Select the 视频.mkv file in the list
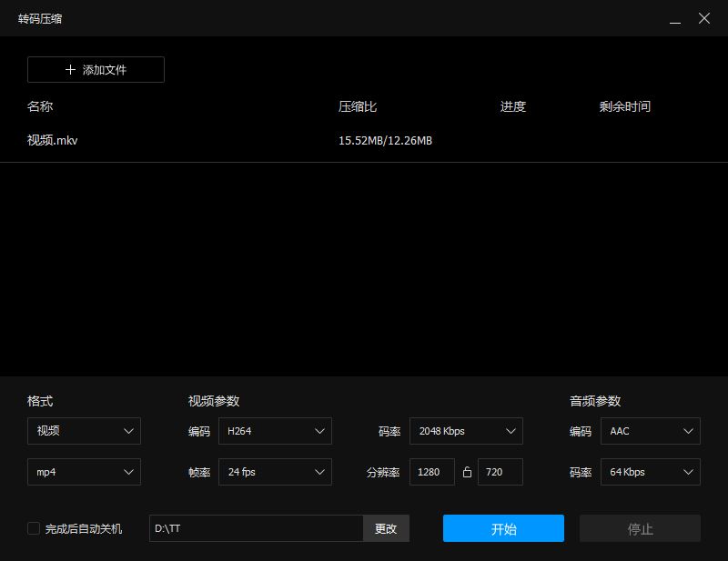The width and height of the screenshot is (728, 561). coord(52,140)
